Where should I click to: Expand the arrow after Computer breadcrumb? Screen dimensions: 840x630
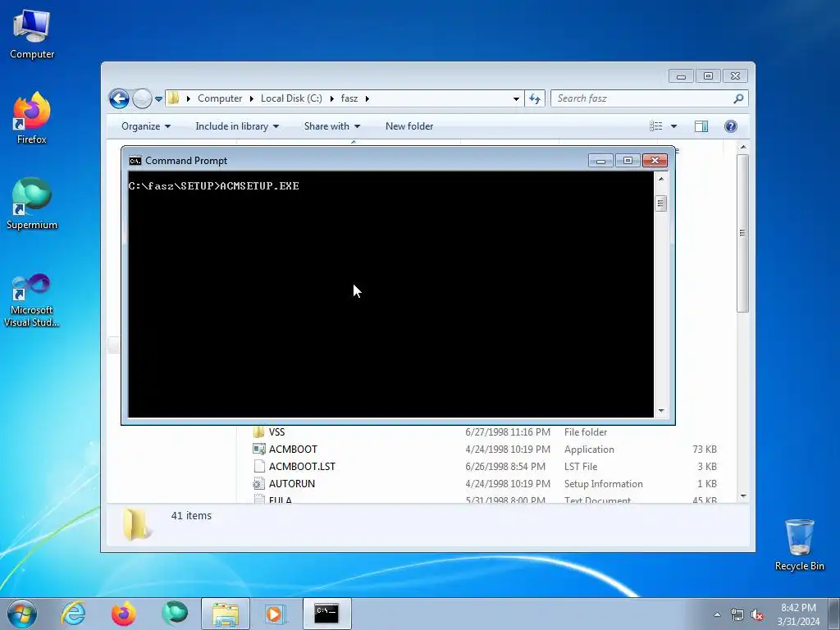(251, 98)
